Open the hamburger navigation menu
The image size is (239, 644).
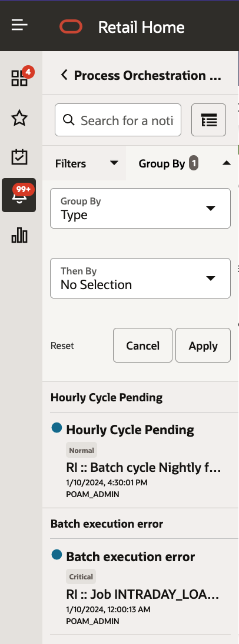(19, 26)
